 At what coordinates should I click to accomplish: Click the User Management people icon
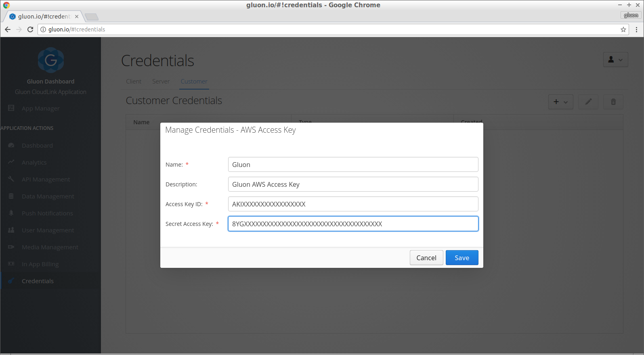click(11, 230)
